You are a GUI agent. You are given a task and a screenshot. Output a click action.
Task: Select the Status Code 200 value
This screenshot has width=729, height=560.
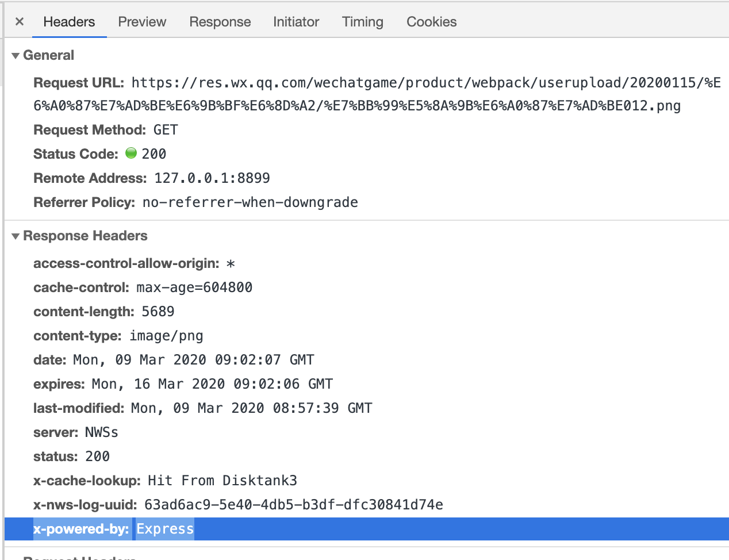(154, 154)
